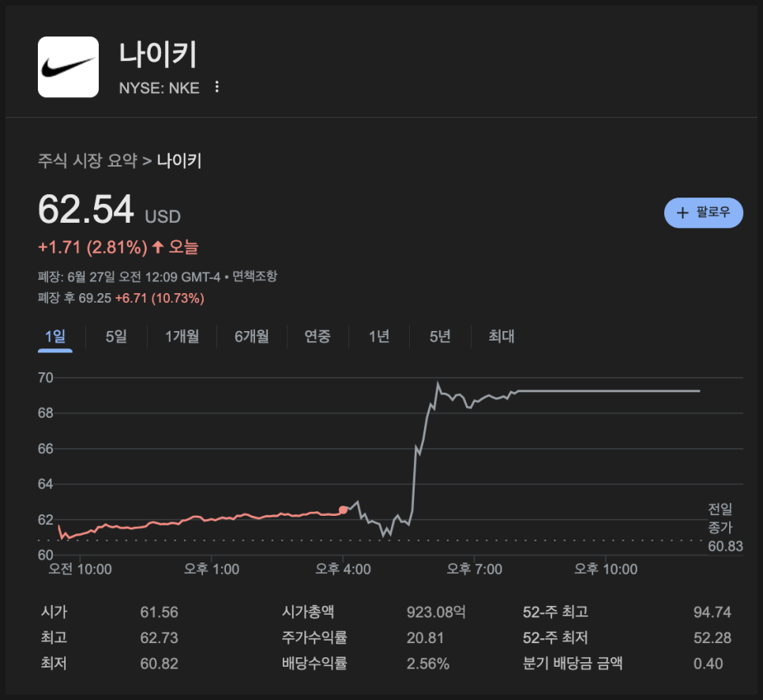Click the 오후 1:00 x-axis label
The width and height of the screenshot is (763, 700).
click(211, 569)
